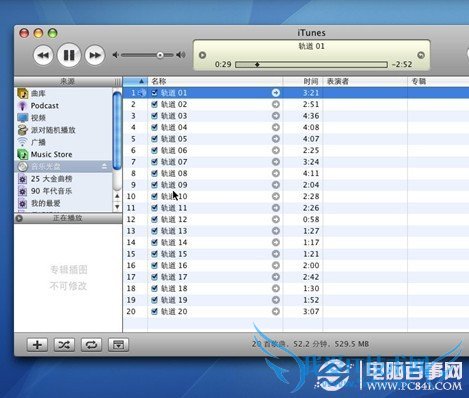
Task: Eject the audio CD
Action: tap(104, 166)
